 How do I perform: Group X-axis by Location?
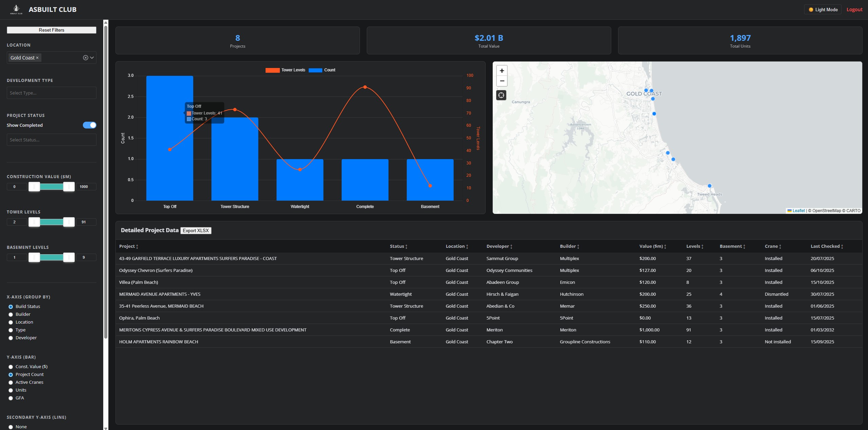pyautogui.click(x=11, y=322)
